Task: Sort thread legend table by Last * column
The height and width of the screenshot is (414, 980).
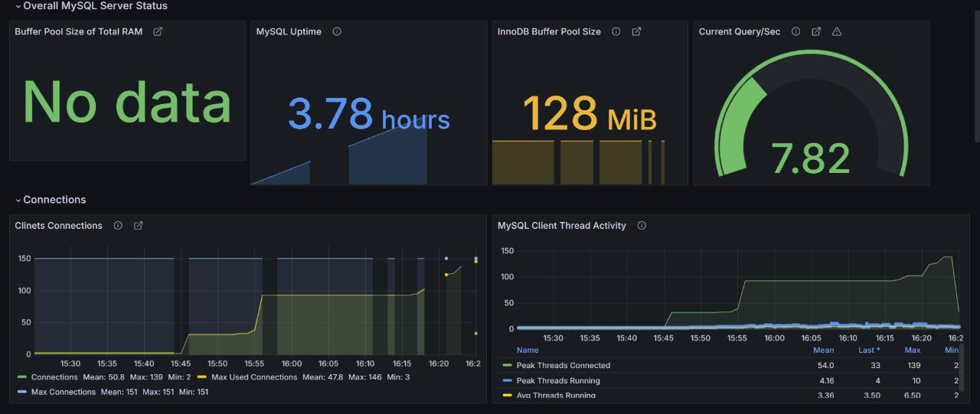Action: [x=869, y=350]
